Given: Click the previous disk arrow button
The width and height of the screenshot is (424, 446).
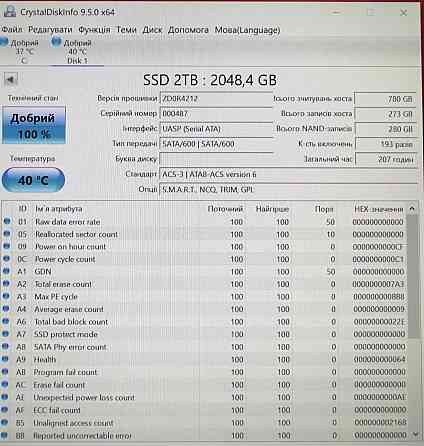Looking at the screenshot, I should pyautogui.click(x=10, y=80).
